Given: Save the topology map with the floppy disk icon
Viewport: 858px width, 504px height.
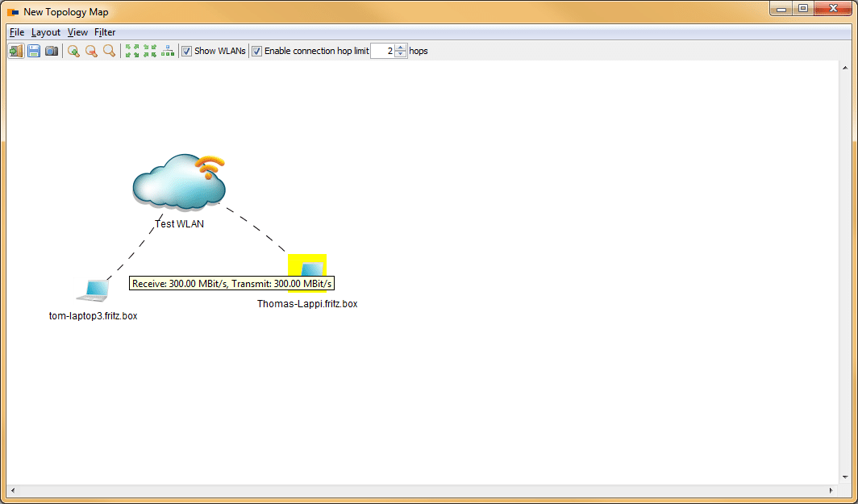Looking at the screenshot, I should (x=34, y=51).
